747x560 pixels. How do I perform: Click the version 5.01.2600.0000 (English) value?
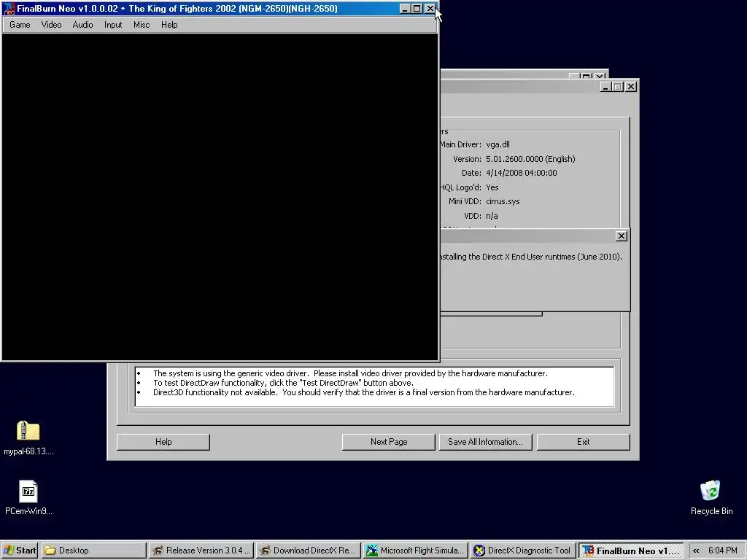[x=530, y=159]
